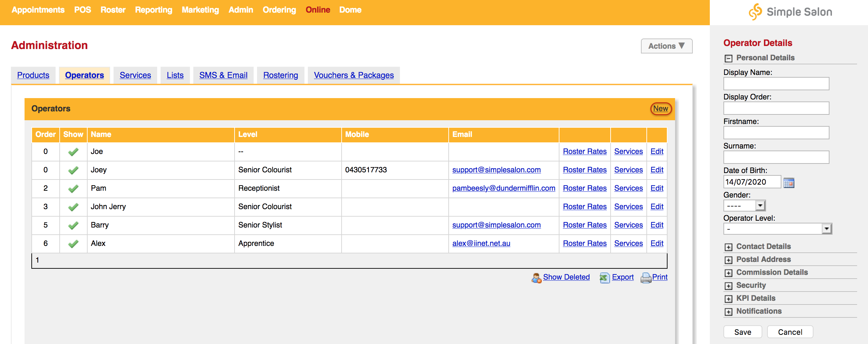Click the Simple Salon logo
The width and height of the screenshot is (868, 344).
[x=791, y=12]
